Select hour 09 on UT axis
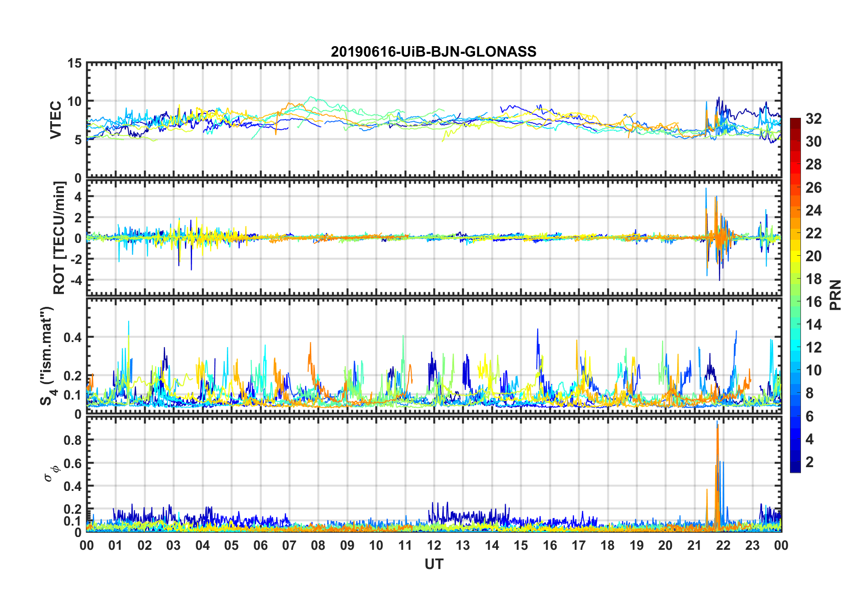Image resolution: width=868 pixels, height=590 pixels. click(x=347, y=545)
